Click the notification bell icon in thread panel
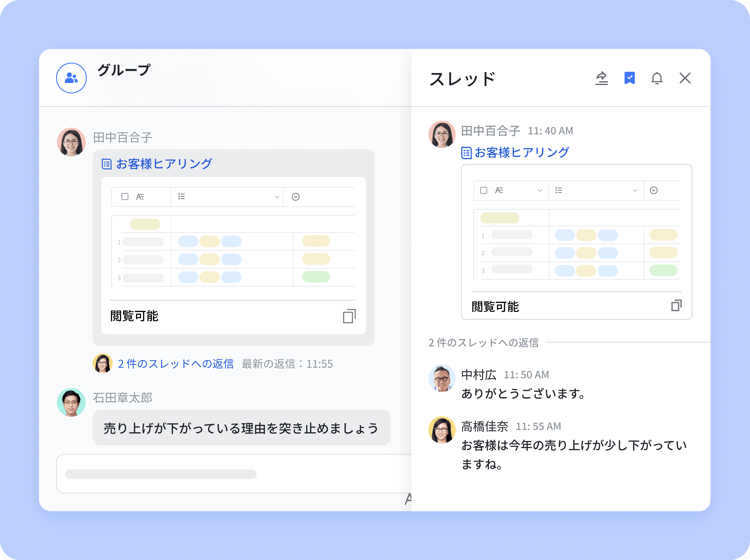Viewport: 750px width, 560px height. coord(656,78)
